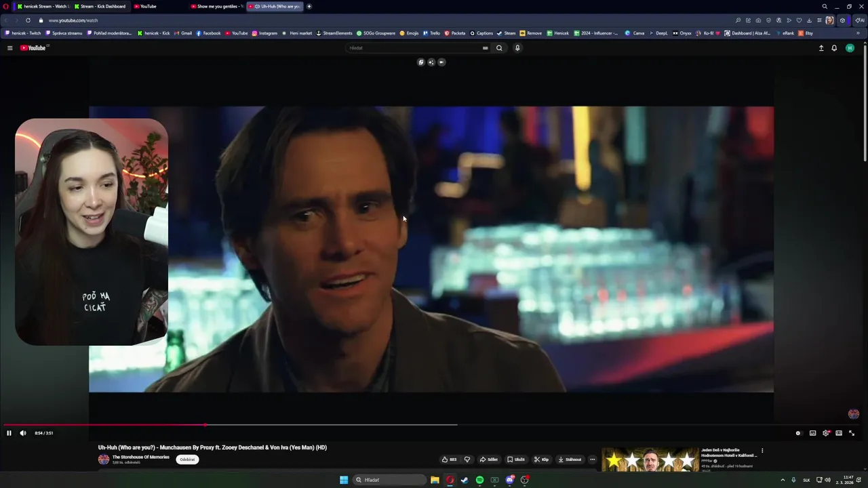Open the Facebook bookmark
The height and width of the screenshot is (488, 868).
point(208,33)
